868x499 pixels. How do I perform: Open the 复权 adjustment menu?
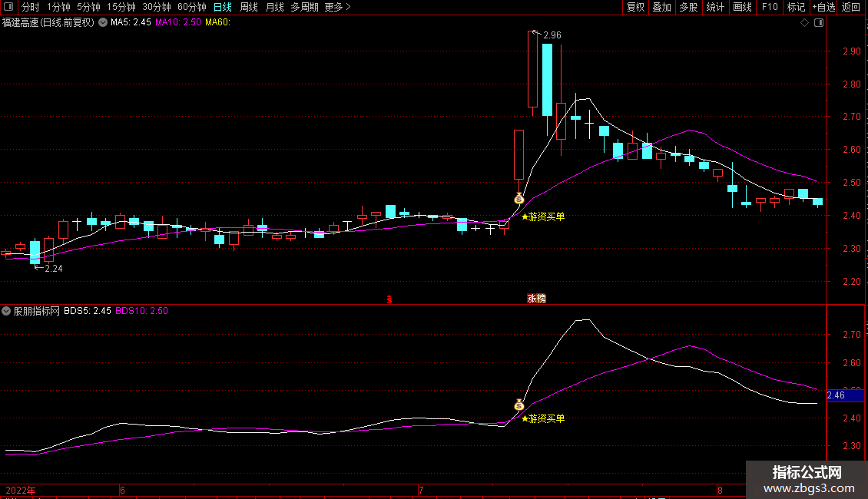click(635, 7)
